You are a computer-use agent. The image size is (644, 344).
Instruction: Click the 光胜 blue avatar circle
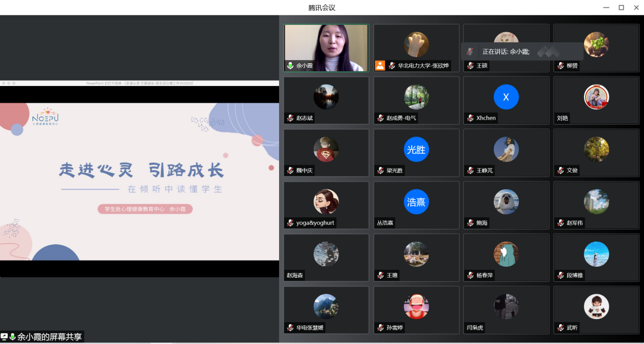point(416,150)
